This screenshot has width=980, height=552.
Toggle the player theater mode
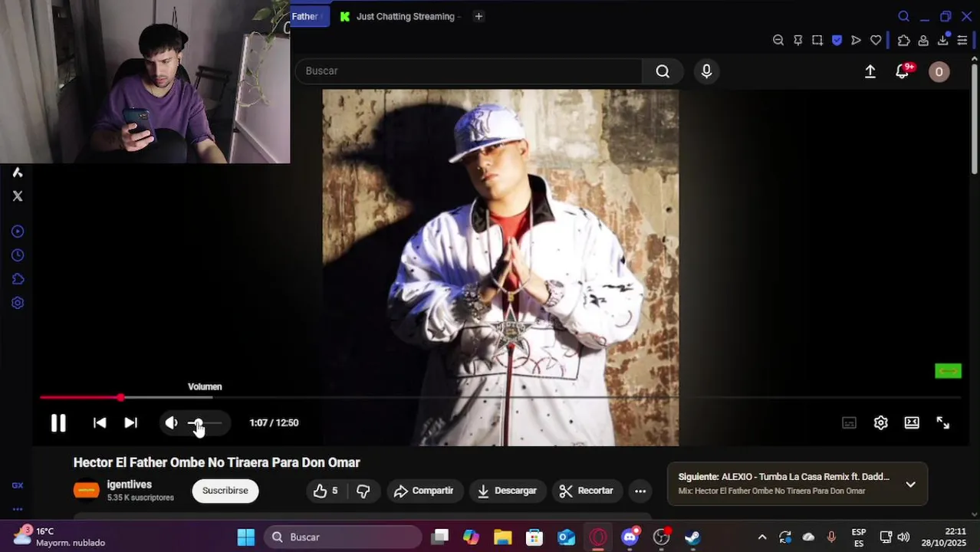tap(912, 422)
